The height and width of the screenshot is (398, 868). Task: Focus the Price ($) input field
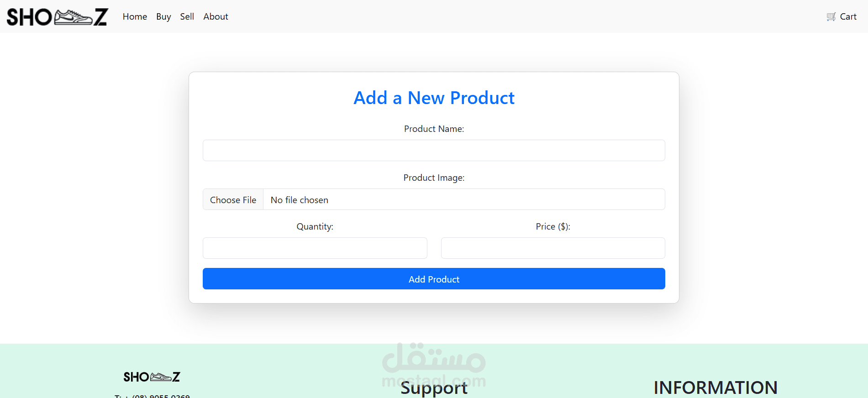point(553,248)
